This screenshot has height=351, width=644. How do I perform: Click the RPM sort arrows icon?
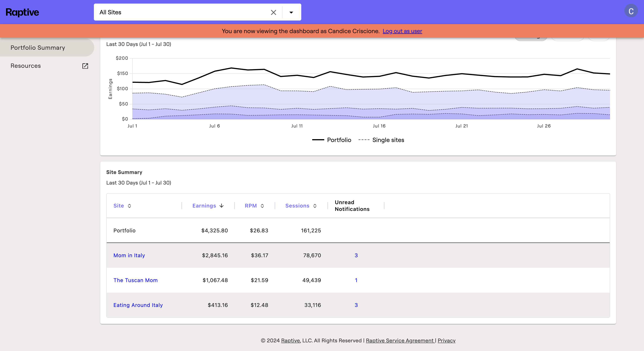pyautogui.click(x=262, y=206)
